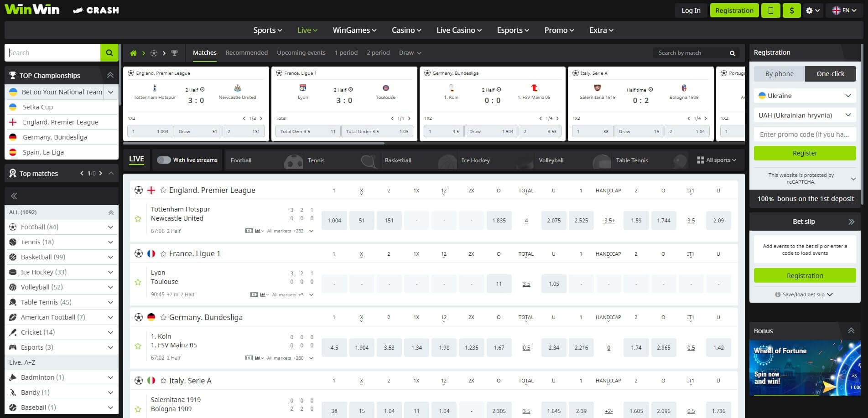Favorite the Lyon vs Toulouse match star
868x418 pixels.
point(138,282)
